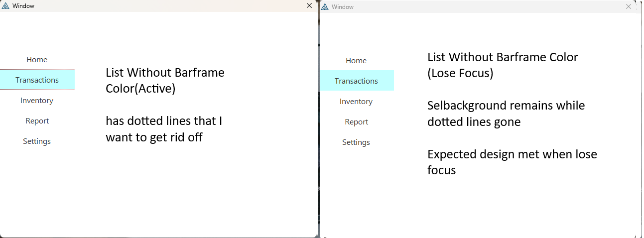This screenshot has height=238, width=644.
Task: Open Settings in the inactive window's list
Action: pyautogui.click(x=356, y=142)
